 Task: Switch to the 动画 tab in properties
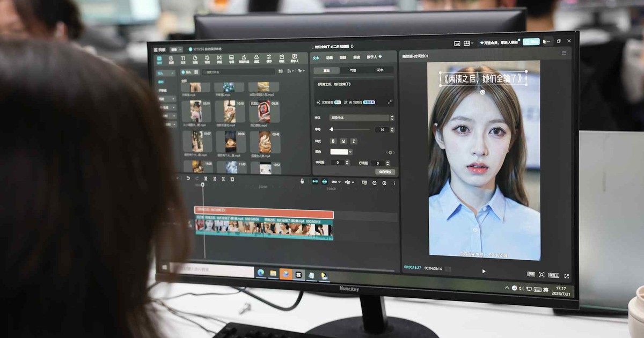coord(329,57)
